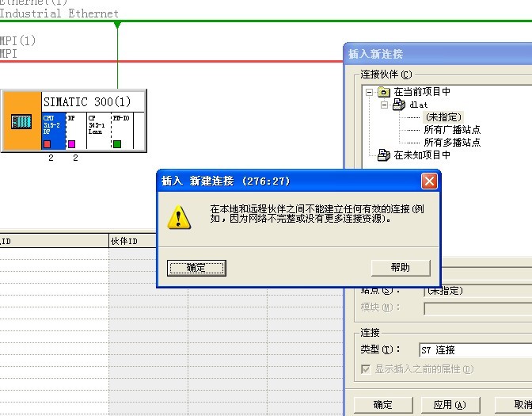The width and height of the screenshot is (532, 416).
Task: Select the Industrial Ethernet subnet label
Action: click(59, 13)
